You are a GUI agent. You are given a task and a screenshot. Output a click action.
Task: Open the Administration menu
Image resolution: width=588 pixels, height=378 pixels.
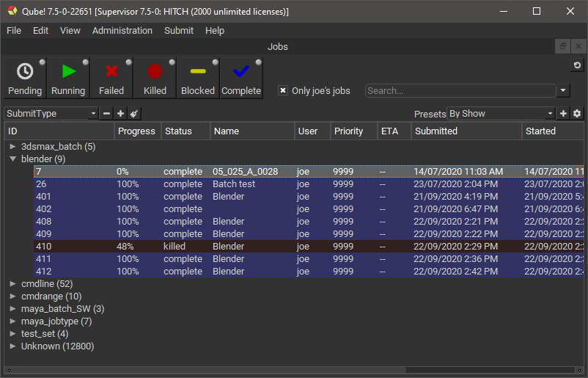[x=122, y=31]
